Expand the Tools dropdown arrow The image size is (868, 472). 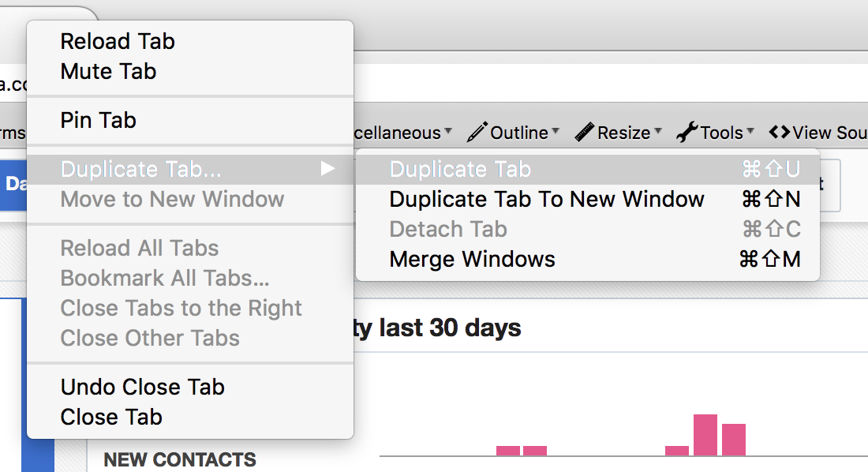750,131
